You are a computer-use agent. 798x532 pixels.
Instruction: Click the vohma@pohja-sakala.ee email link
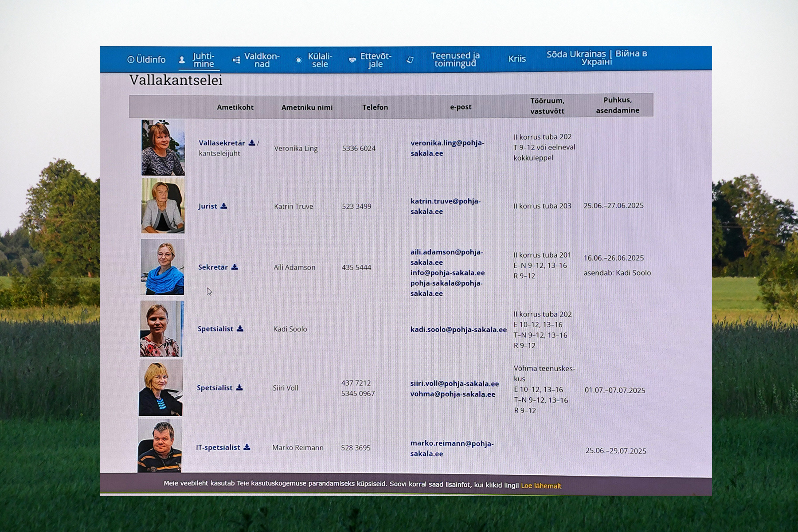click(453, 394)
